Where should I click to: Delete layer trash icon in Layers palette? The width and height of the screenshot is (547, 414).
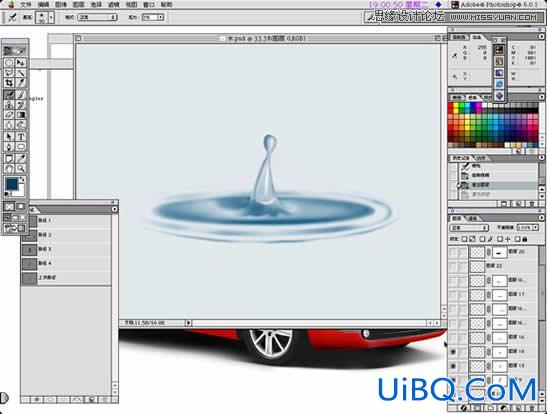click(532, 408)
